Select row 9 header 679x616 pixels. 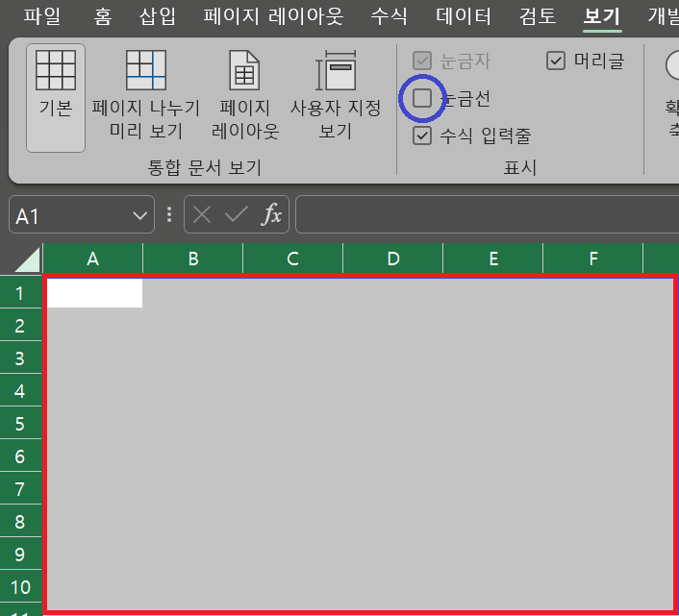(20, 554)
